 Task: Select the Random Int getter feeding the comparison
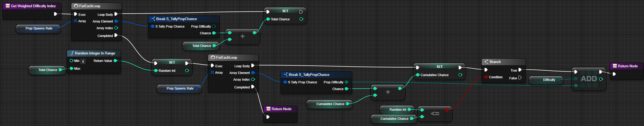(397, 110)
